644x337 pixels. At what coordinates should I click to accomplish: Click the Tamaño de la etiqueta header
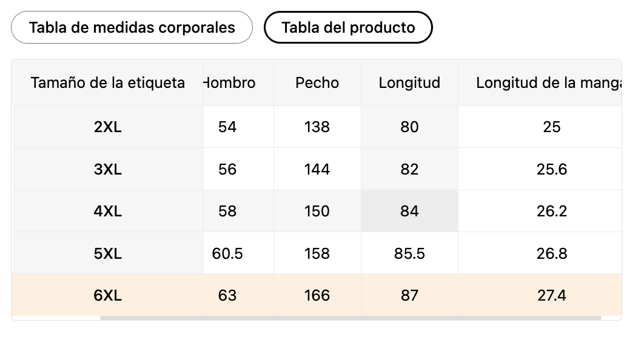click(107, 82)
